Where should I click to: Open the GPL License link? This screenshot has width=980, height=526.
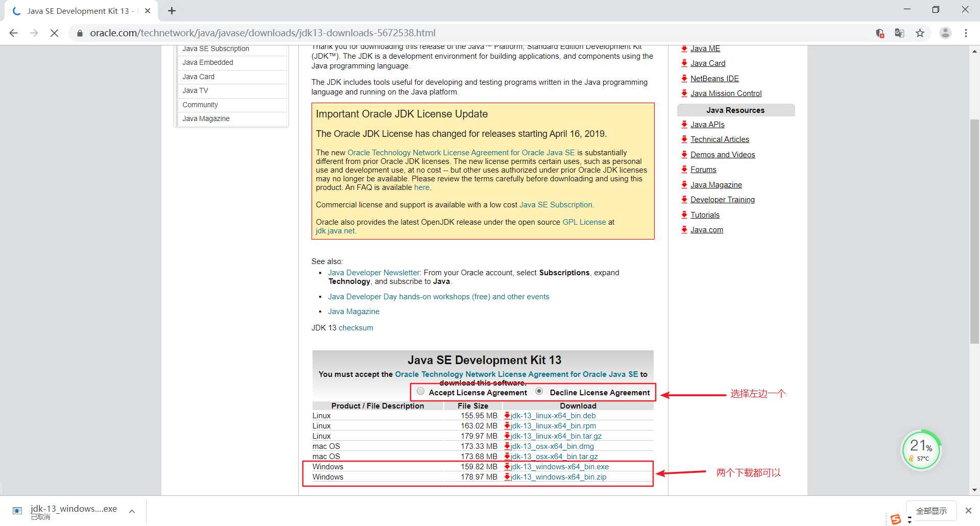(584, 222)
